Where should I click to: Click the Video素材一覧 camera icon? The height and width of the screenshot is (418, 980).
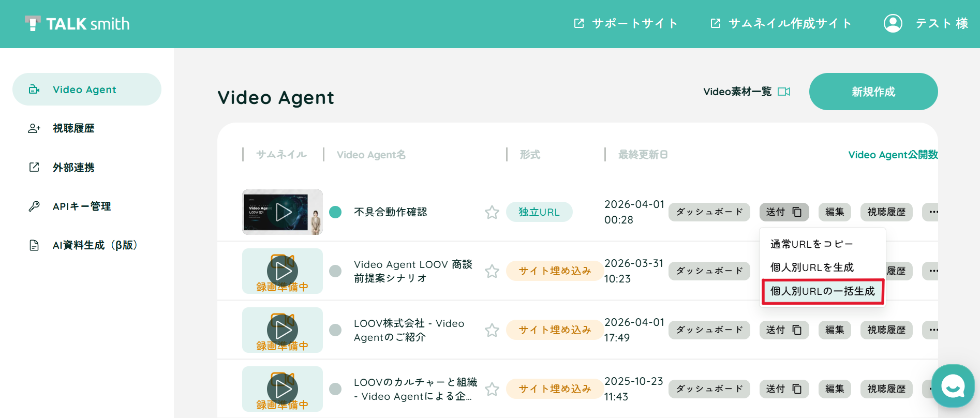[x=784, y=92]
